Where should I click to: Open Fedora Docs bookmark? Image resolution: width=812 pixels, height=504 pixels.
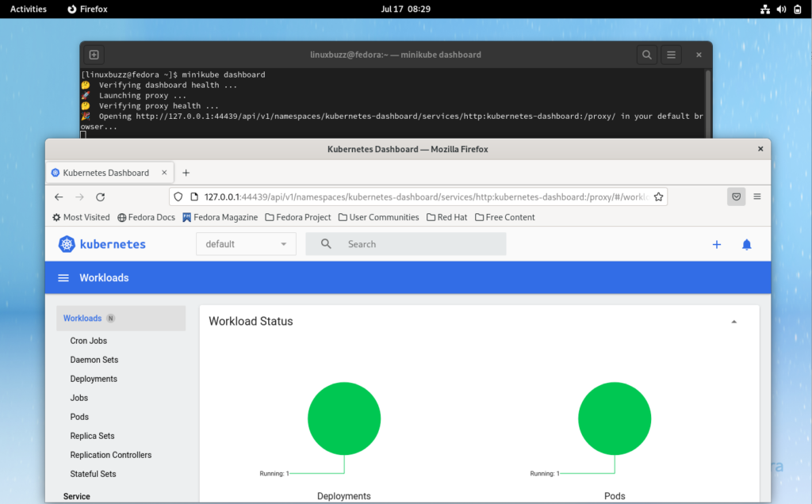(x=146, y=217)
